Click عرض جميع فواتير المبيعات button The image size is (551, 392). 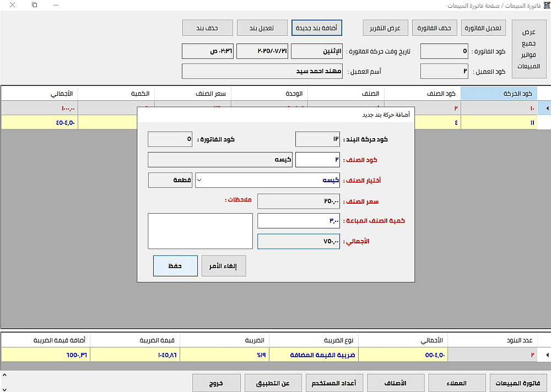[x=529, y=49]
